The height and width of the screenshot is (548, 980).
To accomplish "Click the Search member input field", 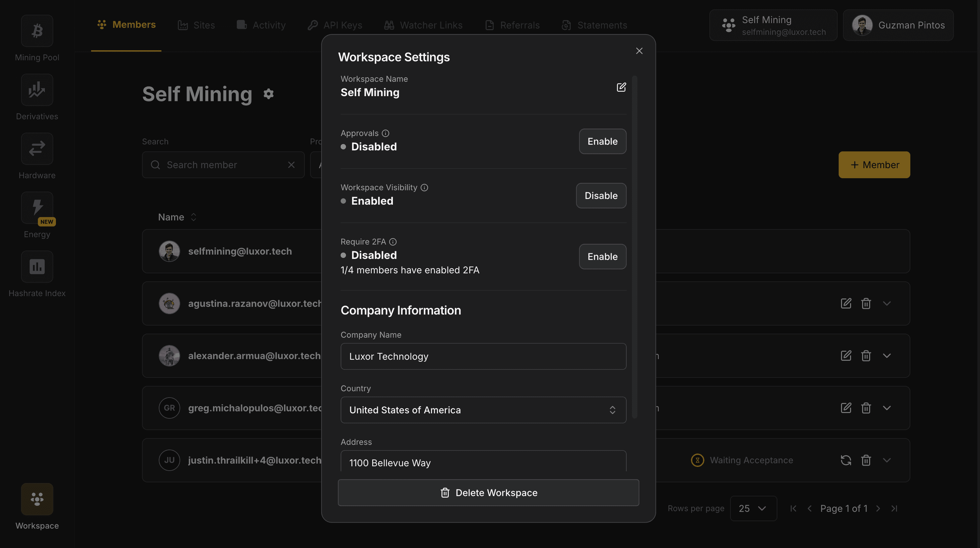I will (223, 165).
